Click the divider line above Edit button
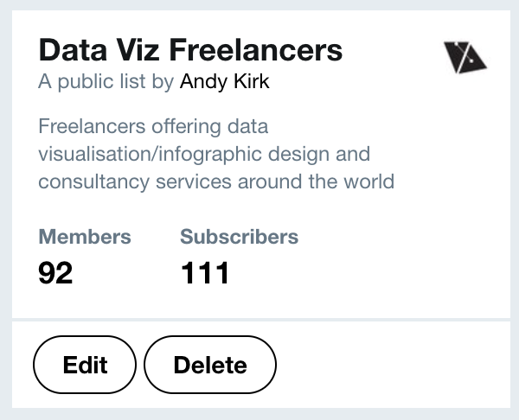The image size is (519, 420). tap(259, 320)
